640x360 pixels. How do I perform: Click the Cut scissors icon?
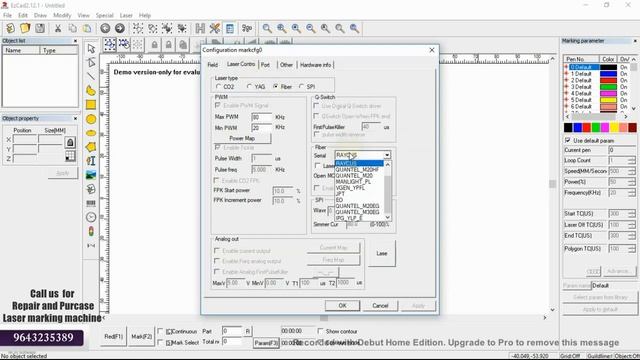(x=58, y=28)
